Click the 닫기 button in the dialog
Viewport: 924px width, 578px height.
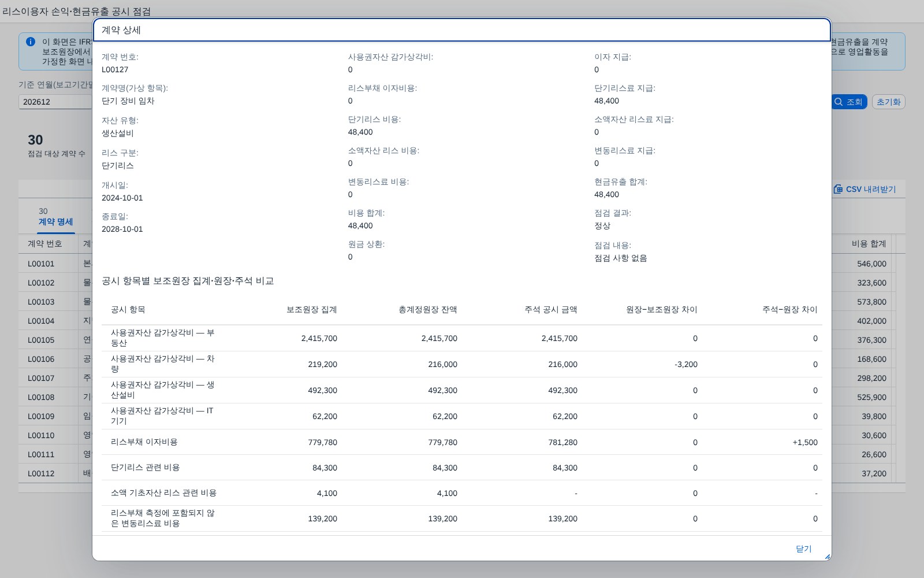click(x=803, y=549)
